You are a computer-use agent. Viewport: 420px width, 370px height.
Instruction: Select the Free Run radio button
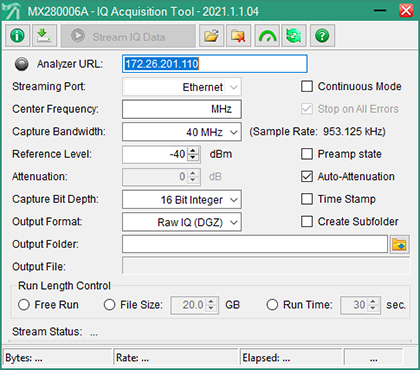[24, 305]
